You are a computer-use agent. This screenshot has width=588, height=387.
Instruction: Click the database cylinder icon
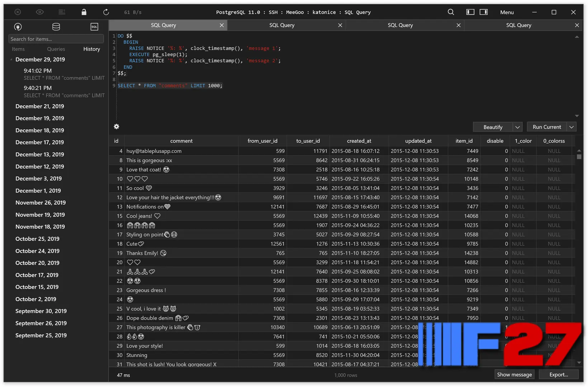coord(56,27)
